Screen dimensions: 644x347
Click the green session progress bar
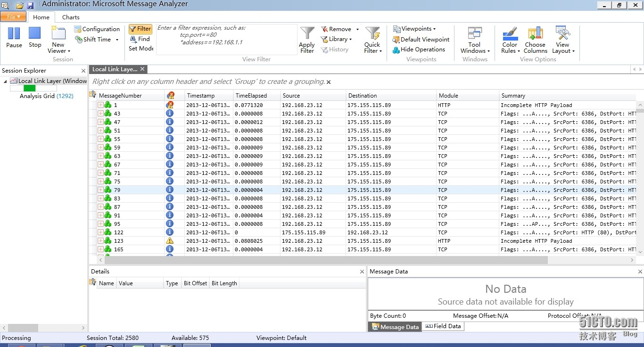[x=29, y=88]
